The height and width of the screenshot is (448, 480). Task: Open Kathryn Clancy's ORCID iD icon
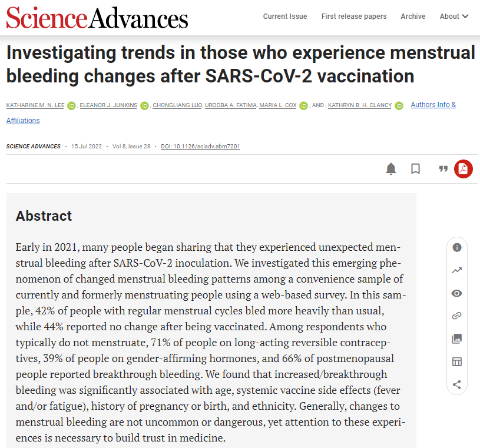[399, 105]
